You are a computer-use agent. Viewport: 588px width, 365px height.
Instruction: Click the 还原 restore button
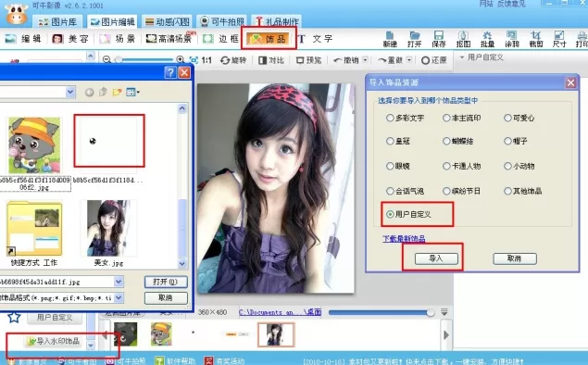[434, 60]
